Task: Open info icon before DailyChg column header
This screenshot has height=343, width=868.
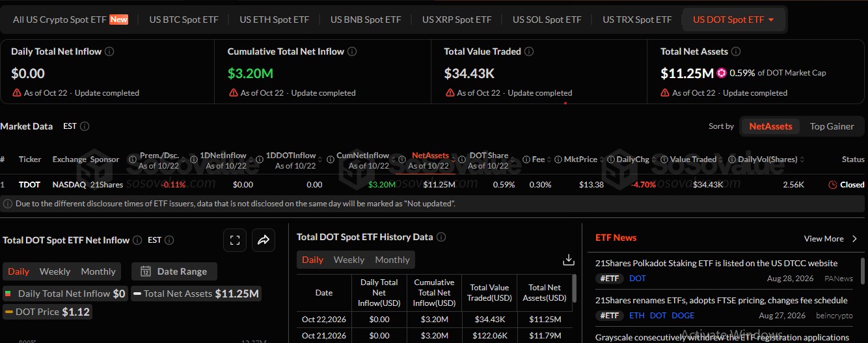Action: click(x=611, y=159)
